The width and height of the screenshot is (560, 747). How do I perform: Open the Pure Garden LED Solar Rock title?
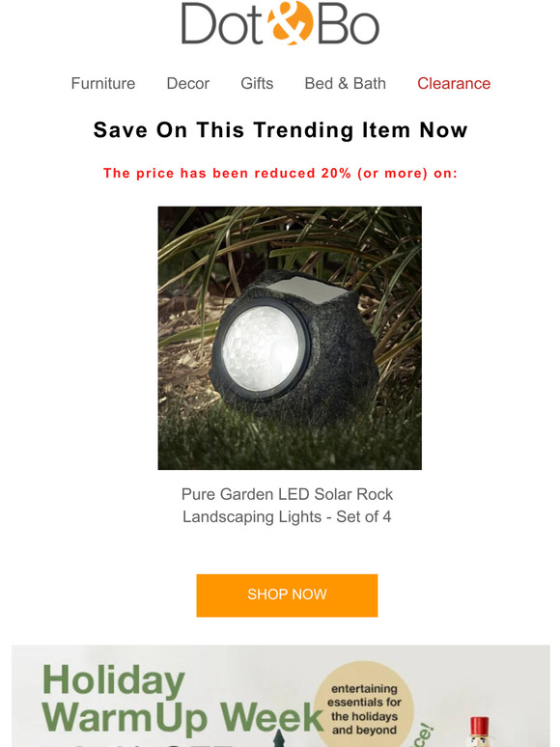point(287,494)
